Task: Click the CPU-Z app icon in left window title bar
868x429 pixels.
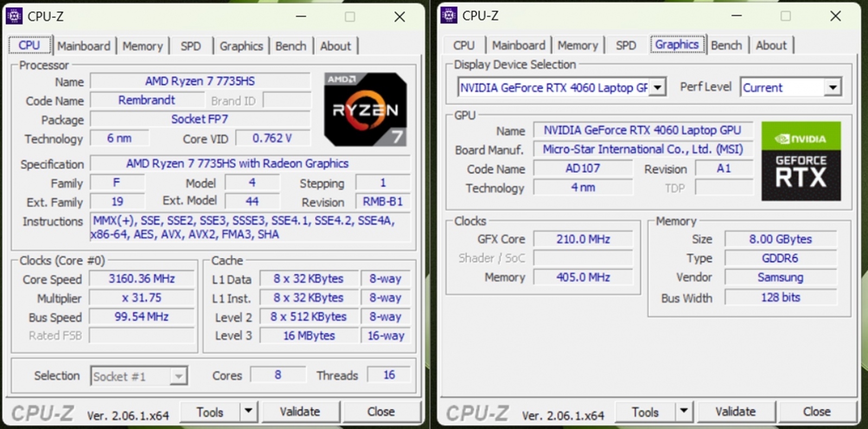Action: click(x=14, y=16)
